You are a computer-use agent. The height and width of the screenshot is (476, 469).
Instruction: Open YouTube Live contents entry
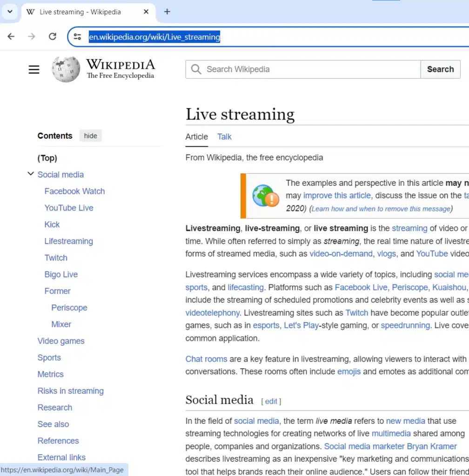(69, 208)
